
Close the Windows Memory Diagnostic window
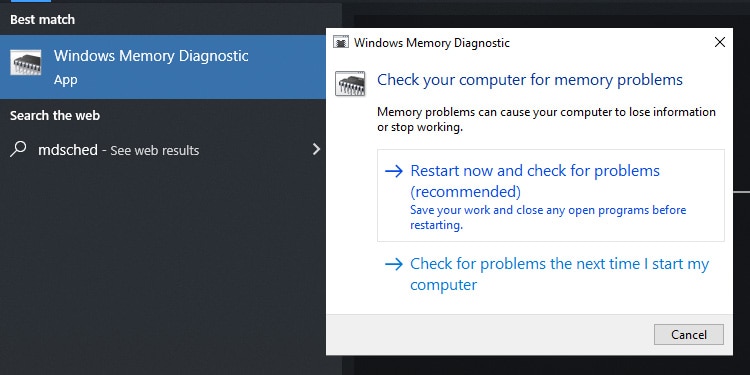click(x=719, y=42)
